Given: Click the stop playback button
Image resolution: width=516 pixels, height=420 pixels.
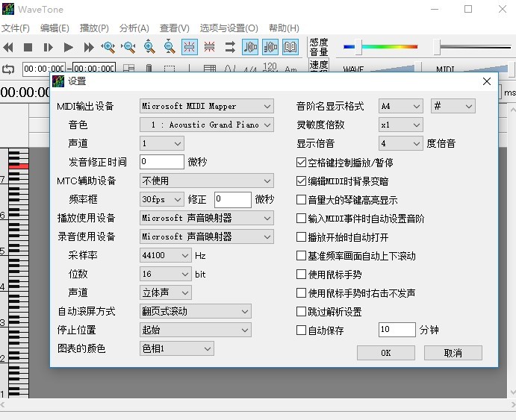Looking at the screenshot, I should coord(28,47).
